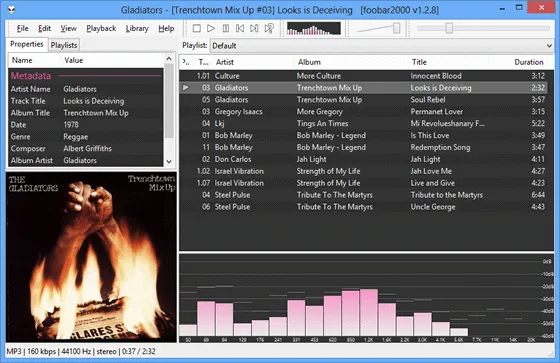Click the now-playing arrow indicator
Viewport: 560px width, 363px height.
(x=186, y=88)
